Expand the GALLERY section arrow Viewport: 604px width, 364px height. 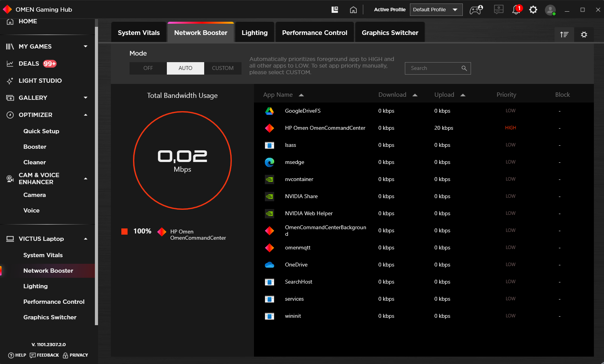point(86,98)
